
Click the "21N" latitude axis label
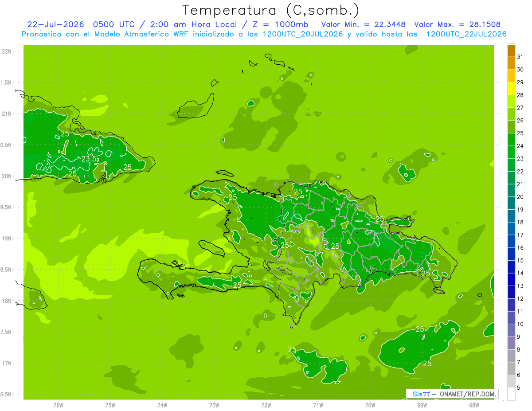click(7, 114)
